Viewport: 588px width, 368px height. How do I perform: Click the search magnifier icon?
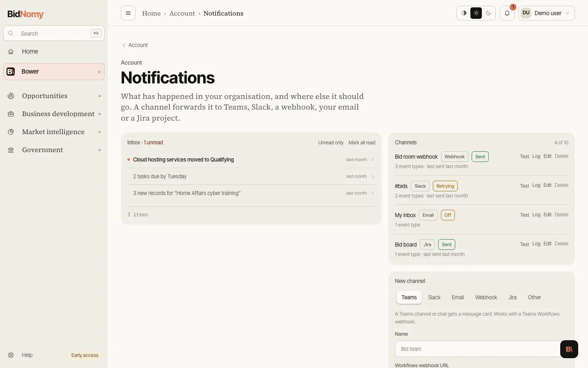coord(11,34)
